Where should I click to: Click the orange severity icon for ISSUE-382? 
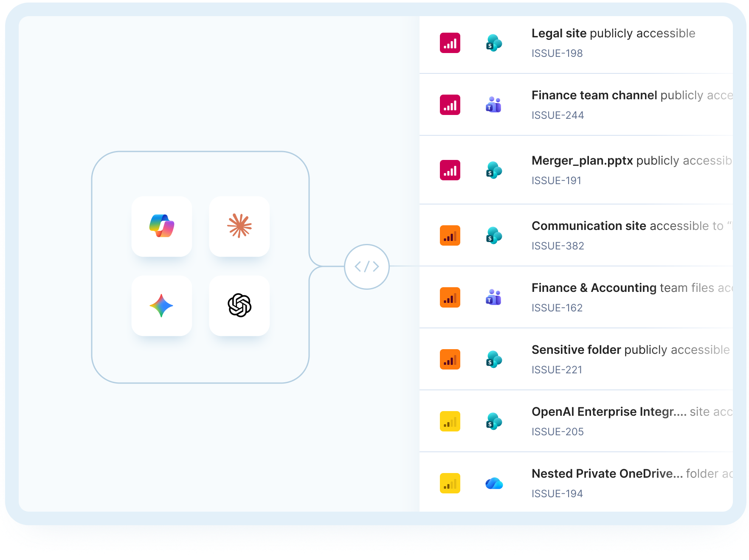point(450,235)
